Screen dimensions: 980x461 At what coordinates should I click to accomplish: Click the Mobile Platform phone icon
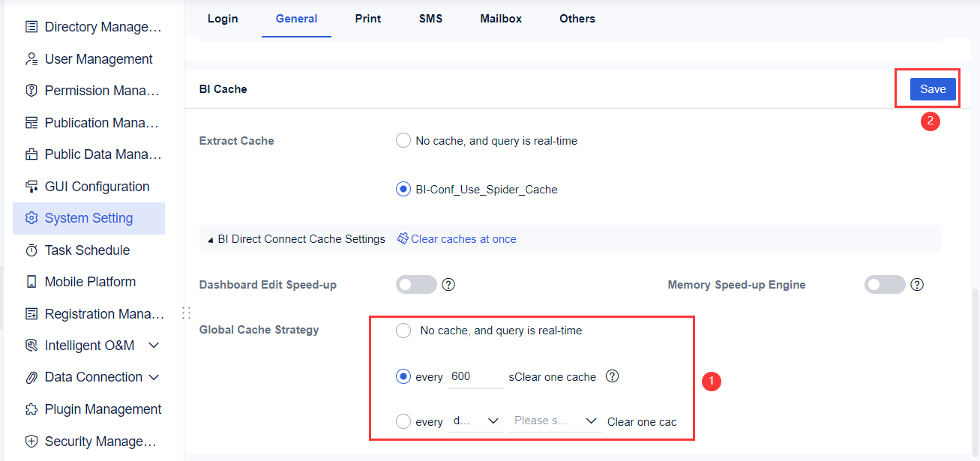(31, 282)
